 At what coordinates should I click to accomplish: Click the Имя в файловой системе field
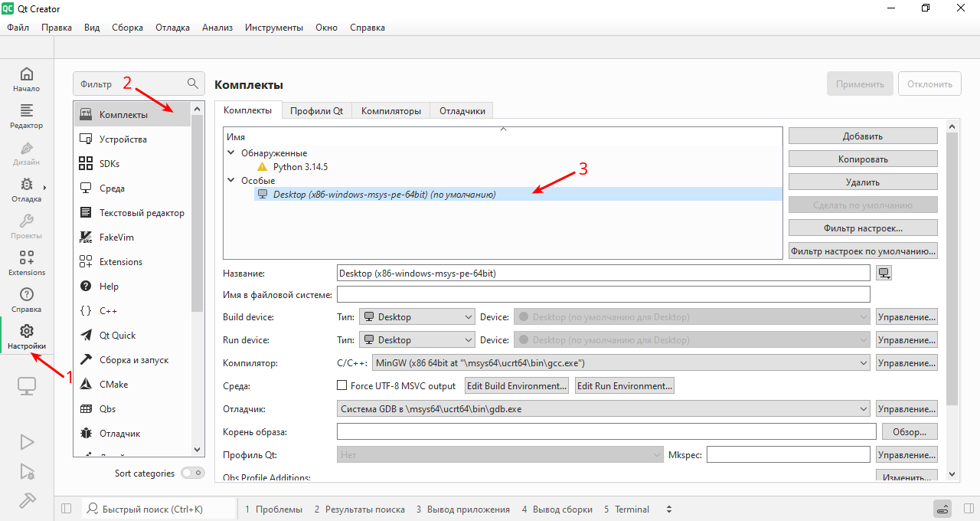point(603,294)
